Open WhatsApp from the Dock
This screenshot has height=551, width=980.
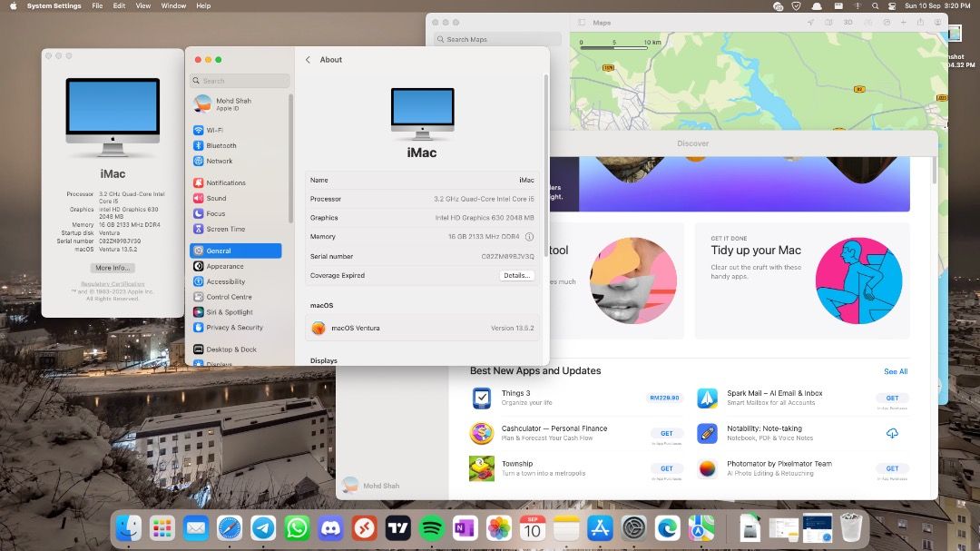(297, 528)
